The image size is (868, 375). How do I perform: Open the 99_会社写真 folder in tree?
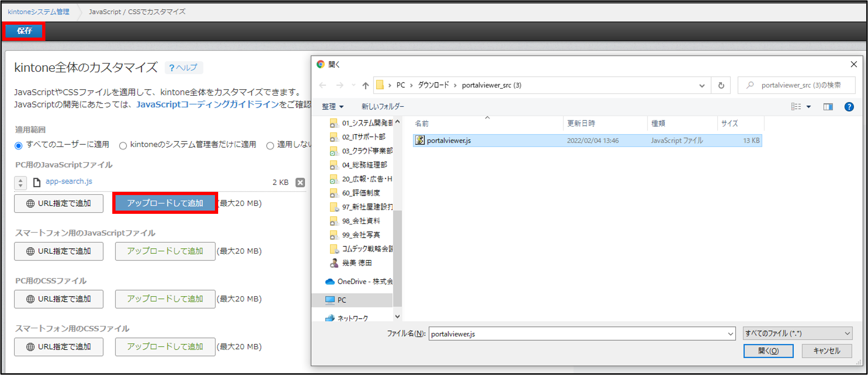tap(355, 235)
